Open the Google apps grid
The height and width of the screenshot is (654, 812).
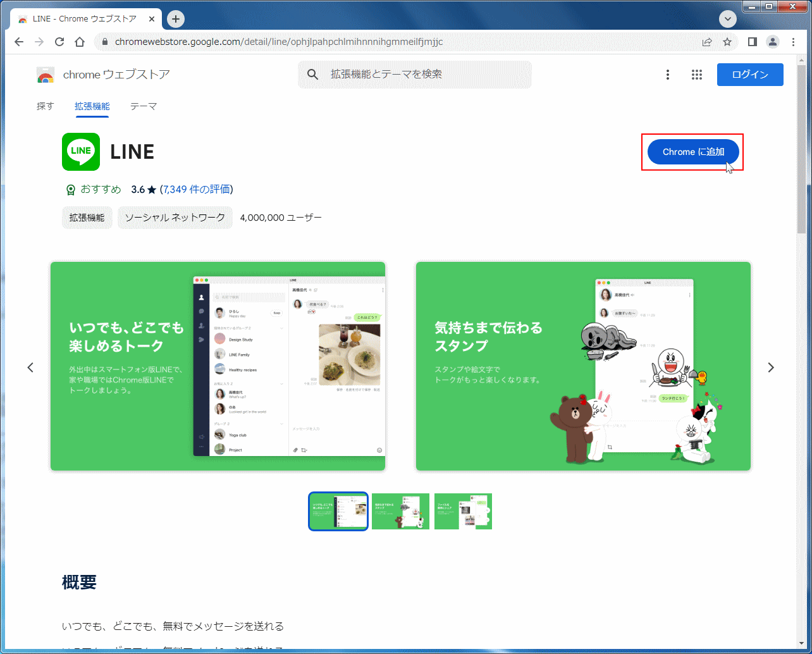697,75
